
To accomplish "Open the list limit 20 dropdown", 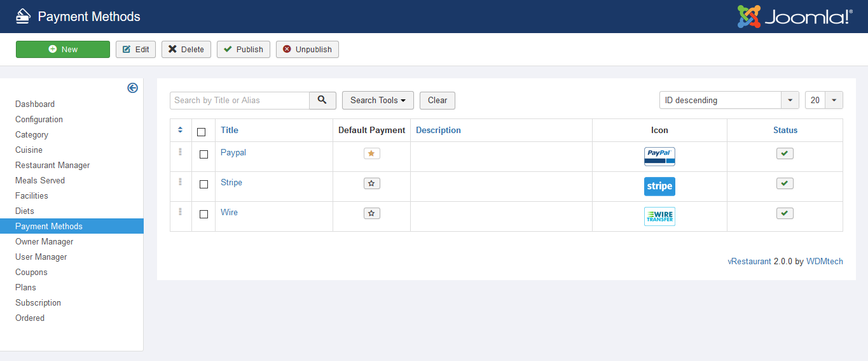I will click(823, 100).
